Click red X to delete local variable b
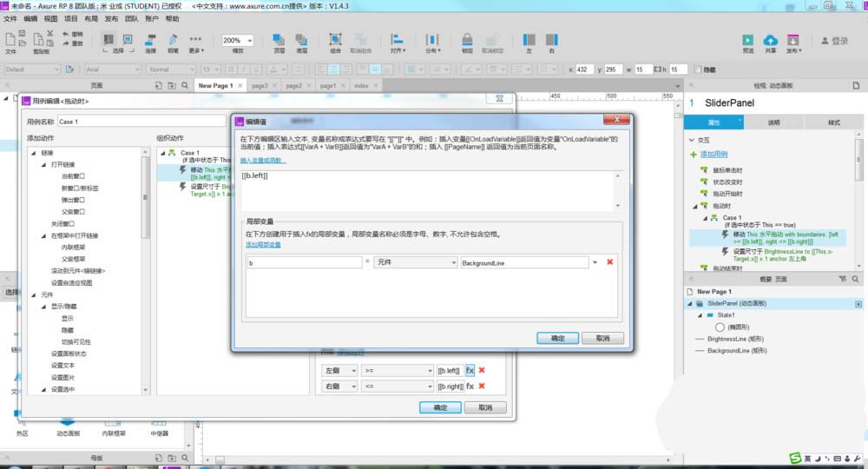 610,262
